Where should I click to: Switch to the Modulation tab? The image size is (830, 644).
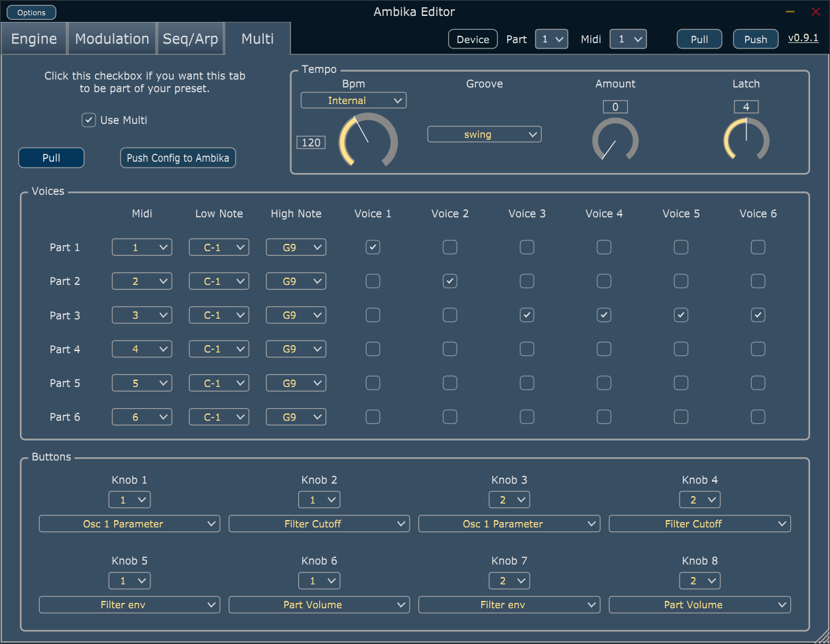[112, 39]
